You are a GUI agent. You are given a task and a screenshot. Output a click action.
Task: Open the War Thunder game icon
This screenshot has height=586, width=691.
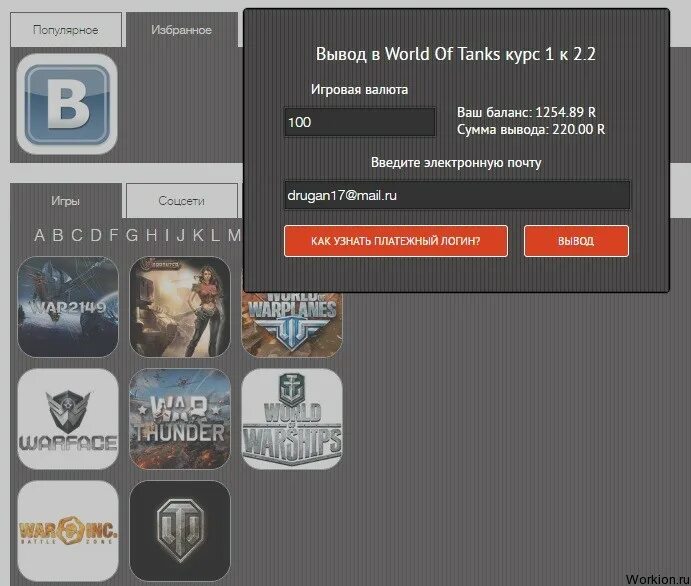point(180,419)
